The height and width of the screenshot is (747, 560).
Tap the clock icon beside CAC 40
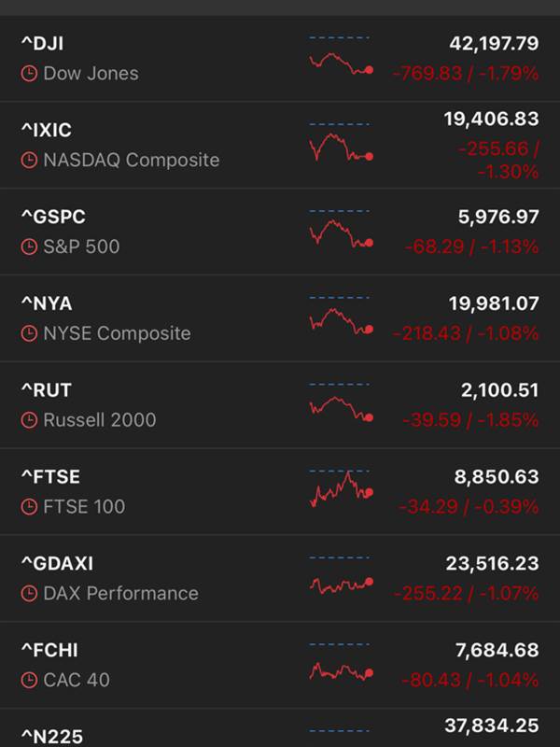tap(29, 681)
